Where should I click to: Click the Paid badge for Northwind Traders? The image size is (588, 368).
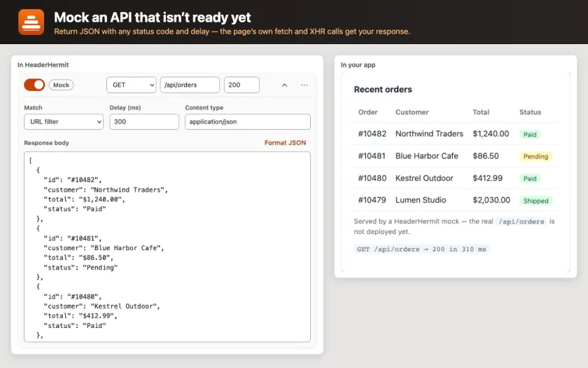(530, 135)
